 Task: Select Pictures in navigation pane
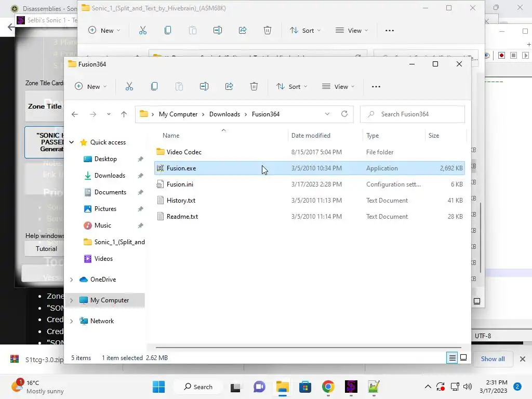coord(105,209)
